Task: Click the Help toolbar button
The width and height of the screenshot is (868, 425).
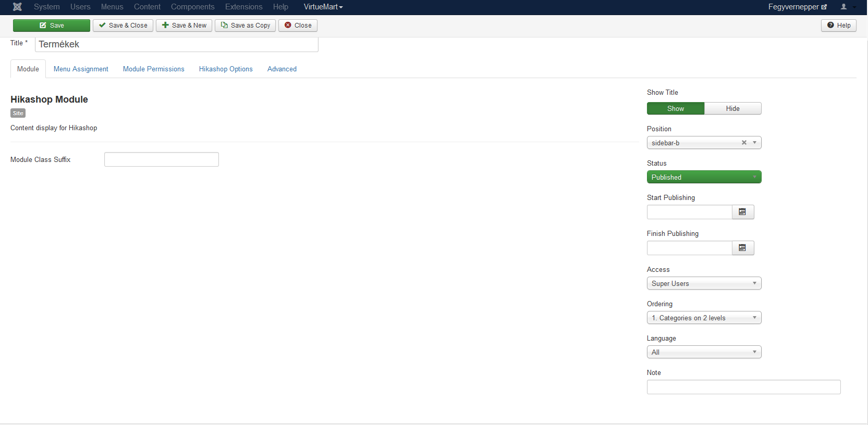Action: (839, 26)
